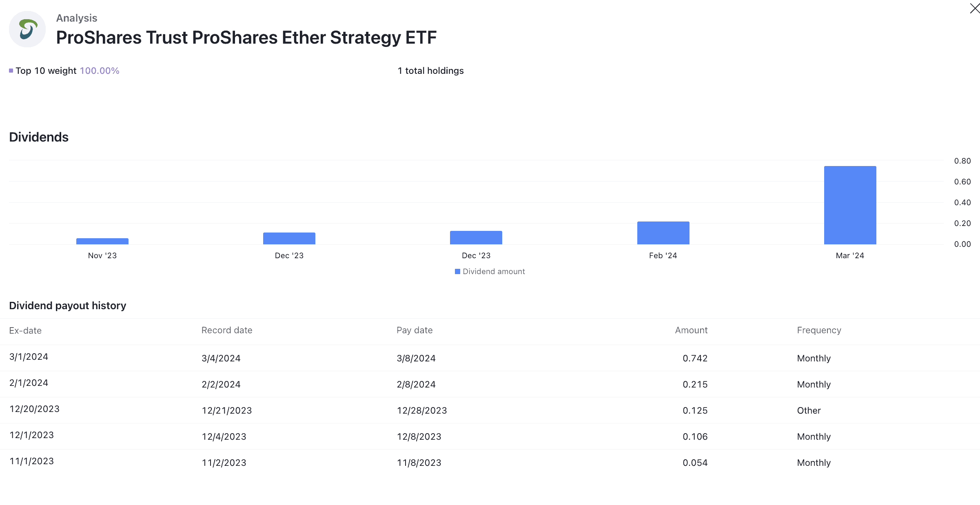Sort by the Pay date column header
This screenshot has height=505, width=980.
415,330
